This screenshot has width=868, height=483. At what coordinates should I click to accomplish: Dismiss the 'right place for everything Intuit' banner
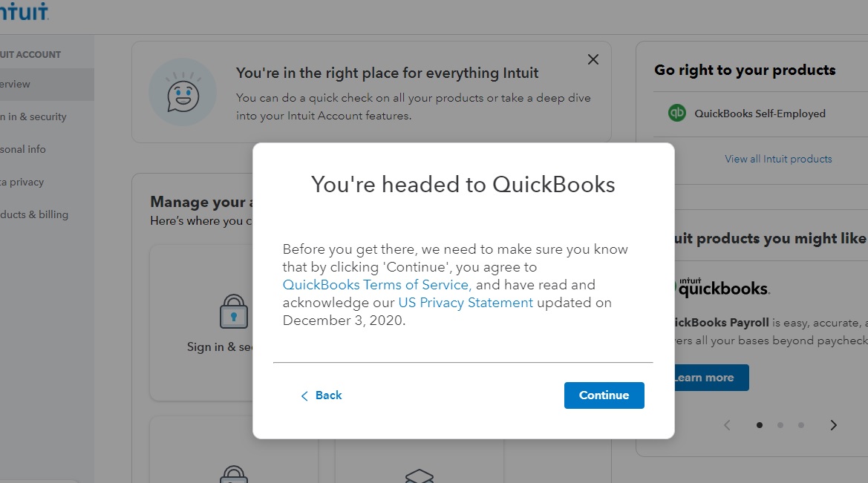point(593,60)
